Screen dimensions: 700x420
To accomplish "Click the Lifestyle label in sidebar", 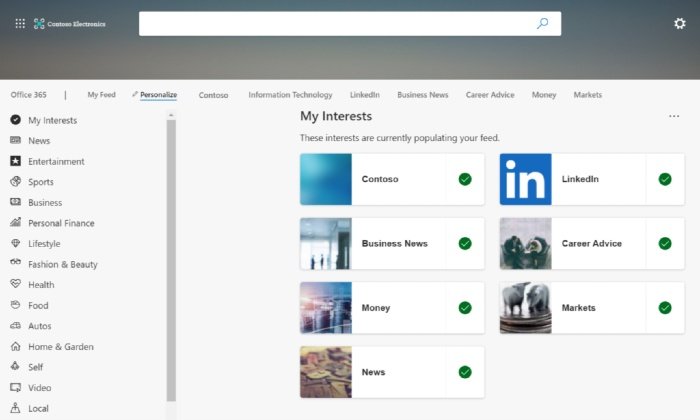I will coord(44,244).
